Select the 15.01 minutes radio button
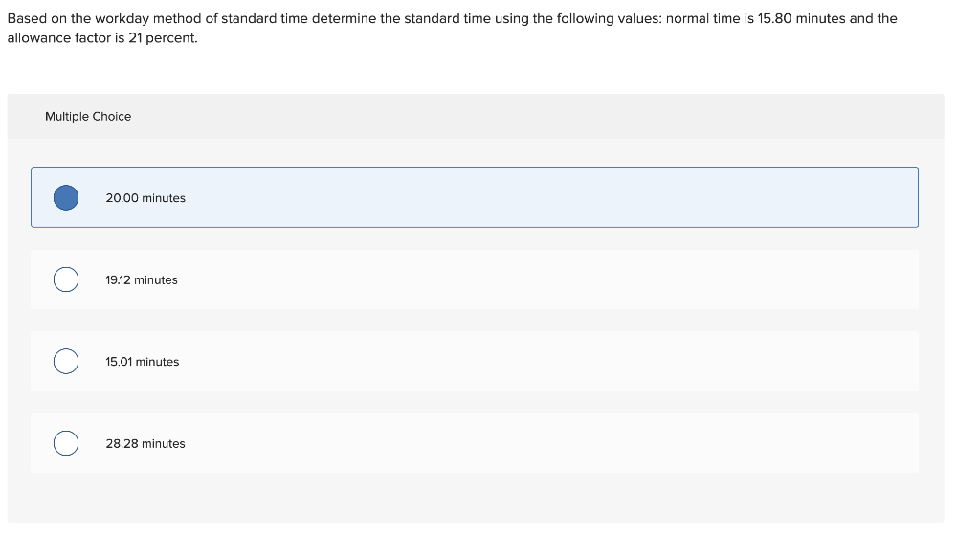Screen dimensions: 980x558 pyautogui.click(x=65, y=361)
